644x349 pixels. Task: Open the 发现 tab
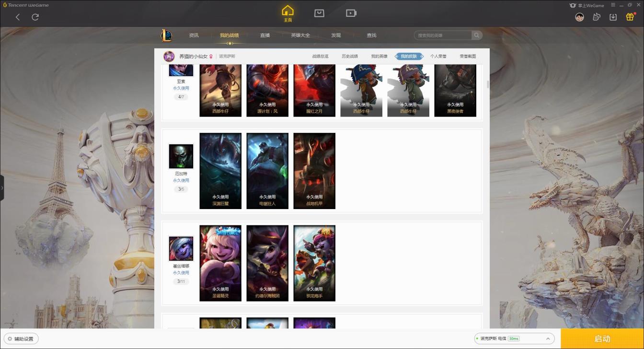(336, 35)
